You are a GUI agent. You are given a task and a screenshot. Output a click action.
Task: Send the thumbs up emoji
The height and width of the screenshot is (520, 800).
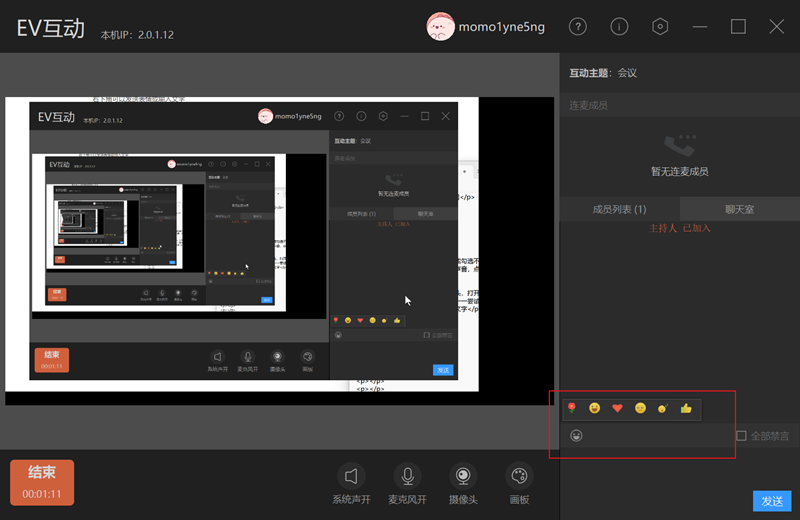[x=686, y=408]
